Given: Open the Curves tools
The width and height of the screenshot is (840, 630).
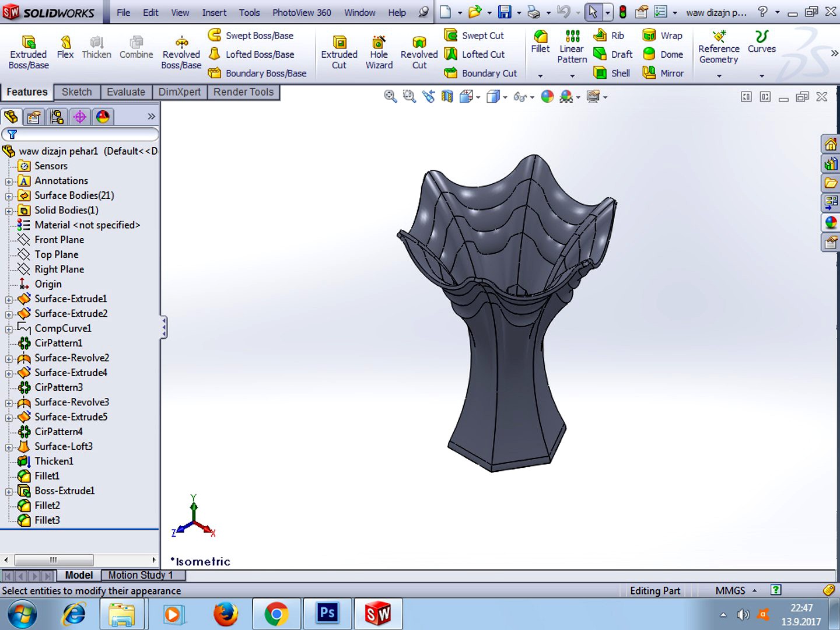Looking at the screenshot, I should tap(762, 42).
